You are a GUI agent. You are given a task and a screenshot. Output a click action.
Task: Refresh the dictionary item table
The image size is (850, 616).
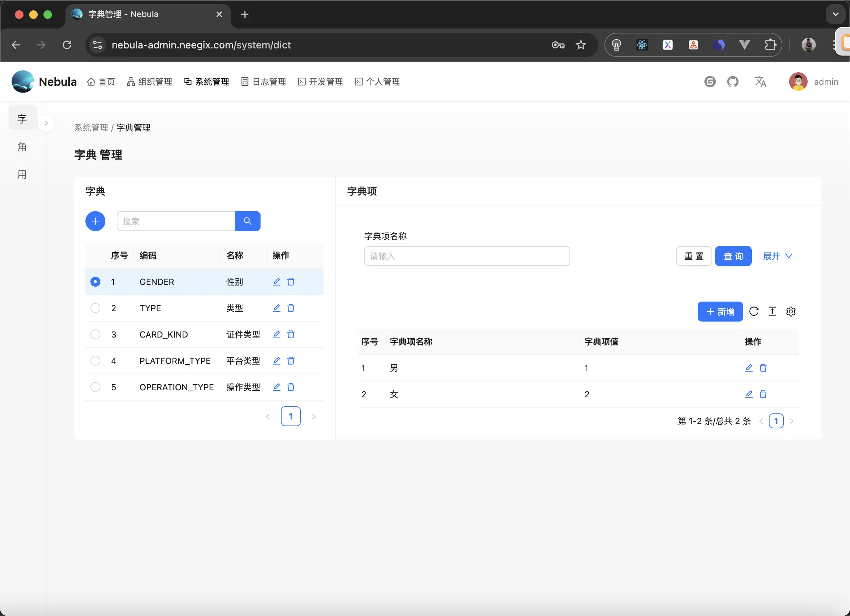click(x=754, y=311)
